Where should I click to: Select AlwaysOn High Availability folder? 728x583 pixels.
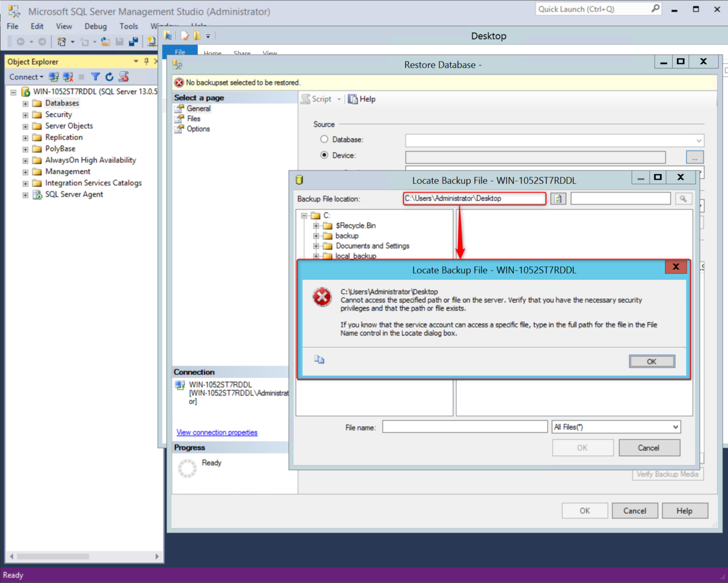[90, 160]
